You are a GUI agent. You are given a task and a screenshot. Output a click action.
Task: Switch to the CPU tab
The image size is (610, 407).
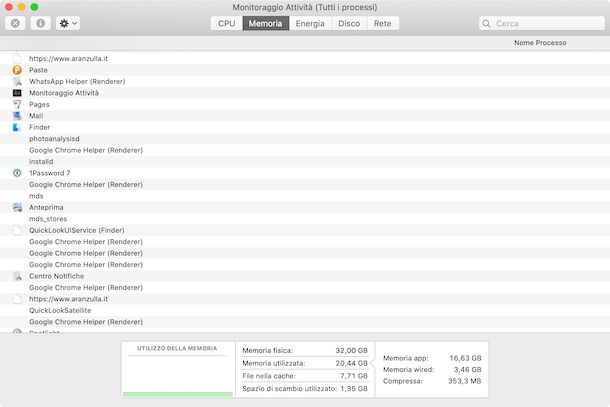click(226, 23)
